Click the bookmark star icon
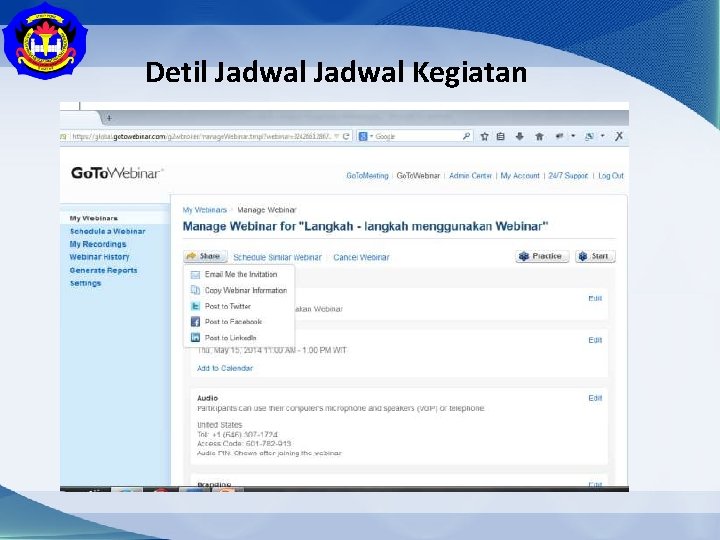This screenshot has height=540, width=720. point(484,136)
